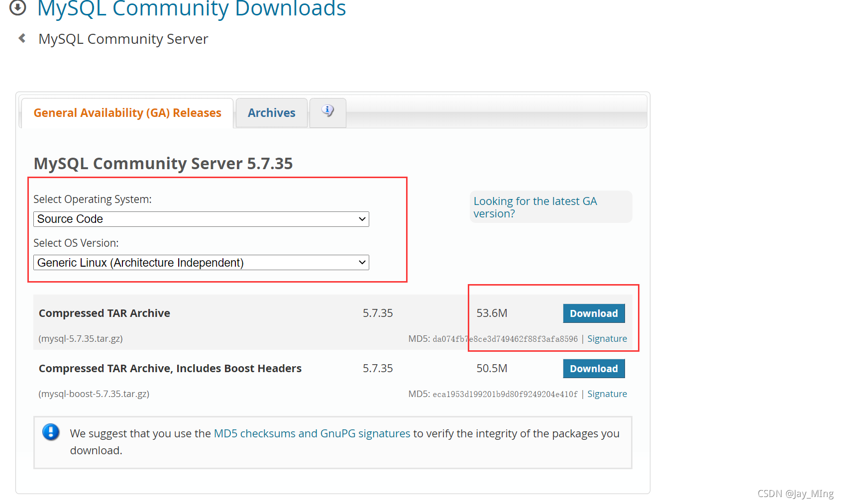Download the TAR Archive with Boost Headers
Screen dimensions: 841x504
(x=594, y=369)
